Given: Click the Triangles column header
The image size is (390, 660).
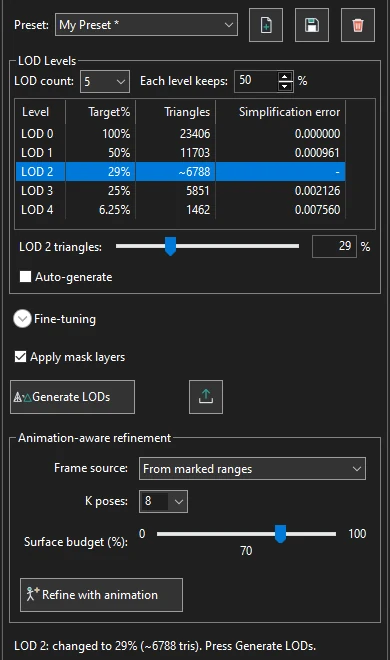Looking at the screenshot, I should 175,112.
